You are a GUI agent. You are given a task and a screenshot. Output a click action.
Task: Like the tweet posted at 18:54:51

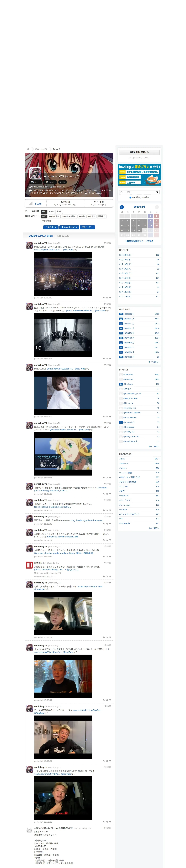[110, 637]
